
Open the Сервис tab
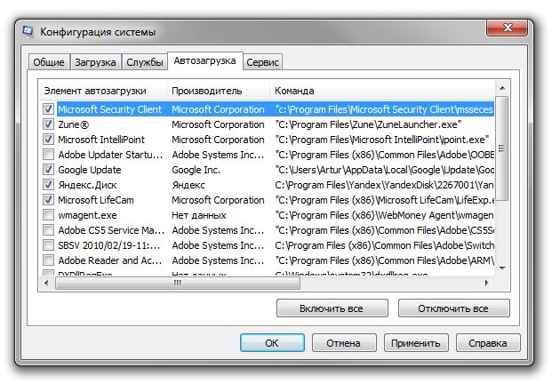click(x=262, y=62)
